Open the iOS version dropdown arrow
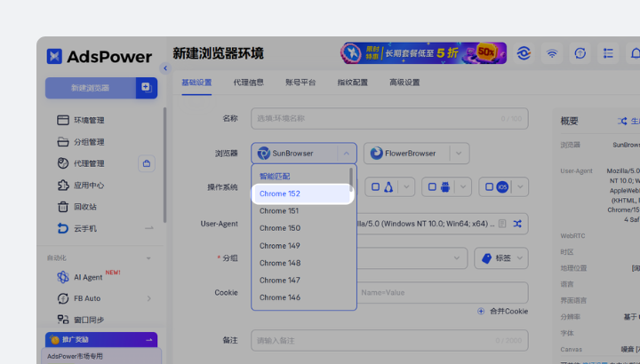 point(520,186)
